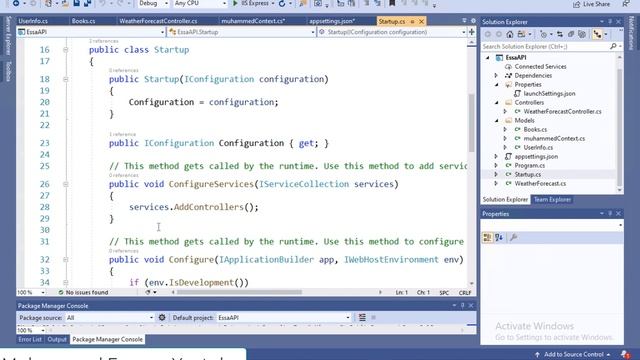The image size is (640, 360).
Task: Clear the Package Manager Console
Action: [x=362, y=317]
